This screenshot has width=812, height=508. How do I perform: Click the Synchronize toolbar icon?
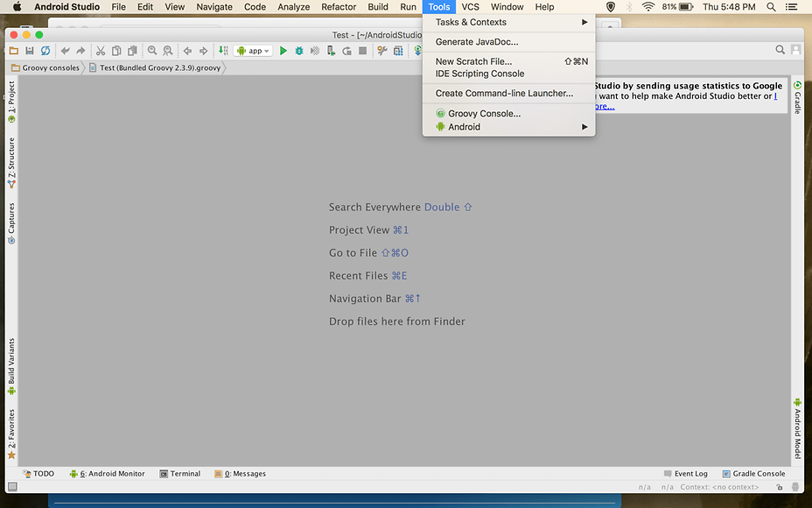coord(45,50)
